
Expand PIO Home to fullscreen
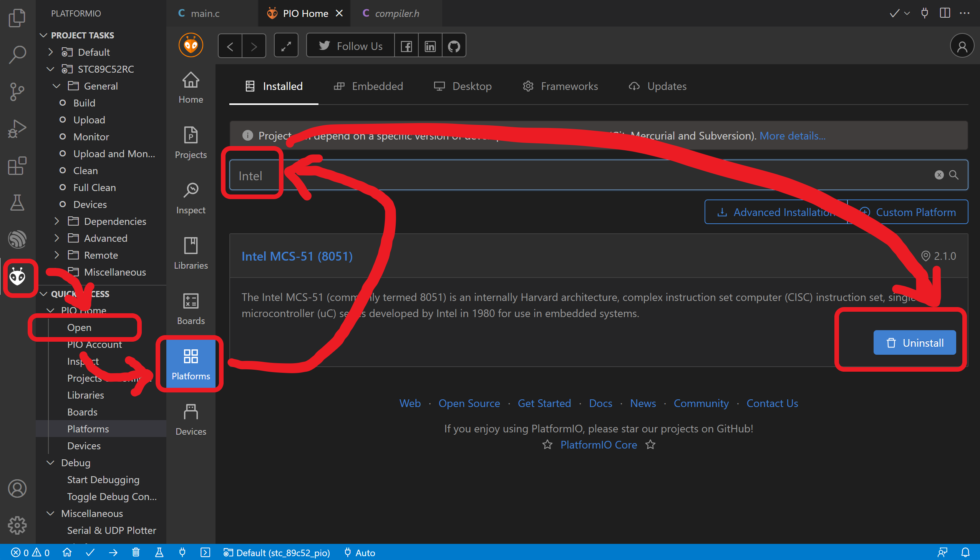(286, 46)
